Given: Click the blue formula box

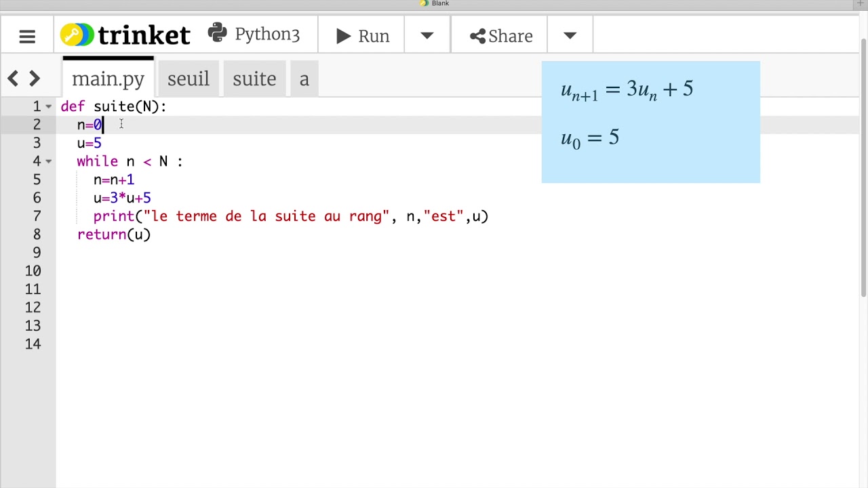Looking at the screenshot, I should [651, 122].
